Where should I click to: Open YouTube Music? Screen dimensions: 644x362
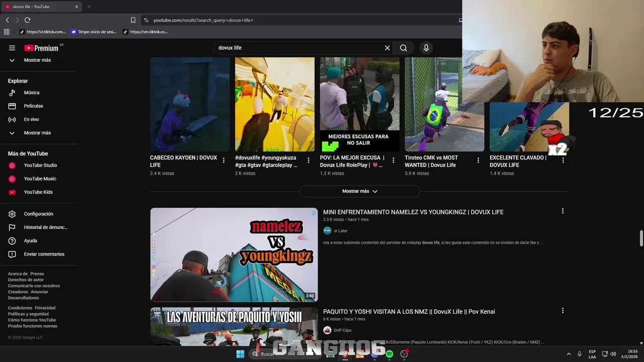(39, 178)
